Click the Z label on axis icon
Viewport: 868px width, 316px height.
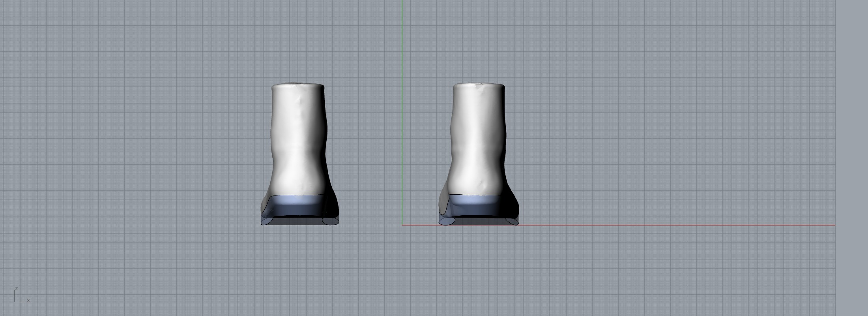[x=17, y=289]
